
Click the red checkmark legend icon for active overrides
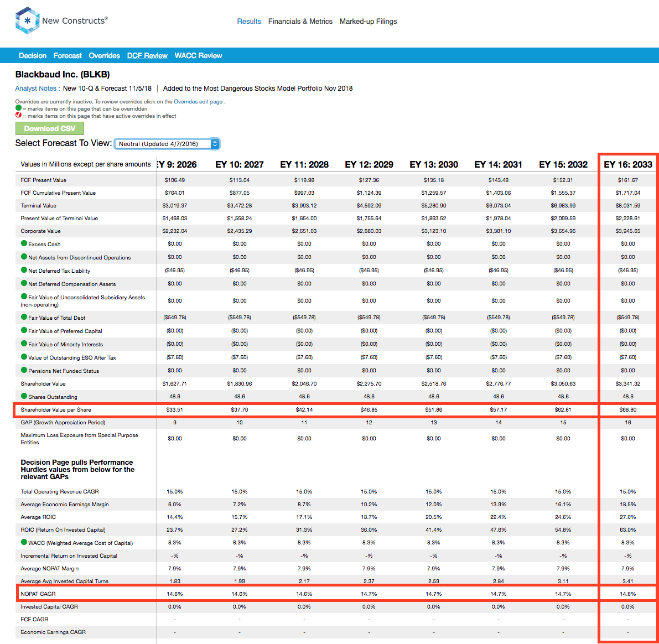tap(18, 115)
